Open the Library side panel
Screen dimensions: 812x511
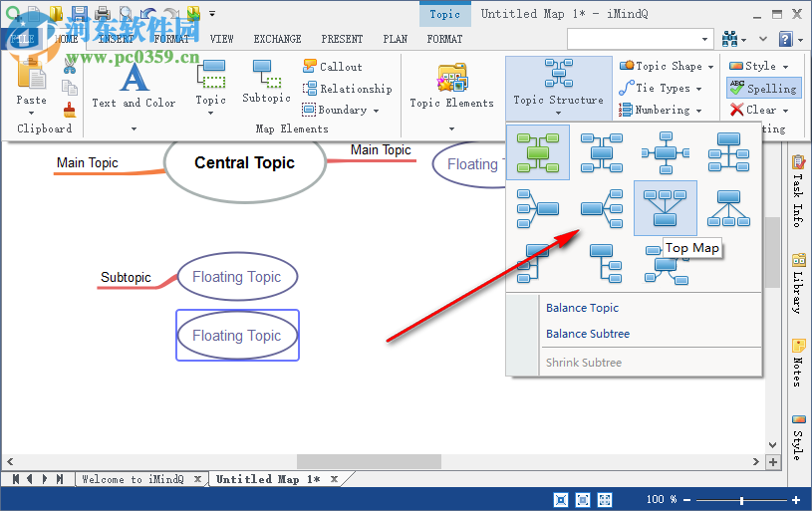point(798,283)
